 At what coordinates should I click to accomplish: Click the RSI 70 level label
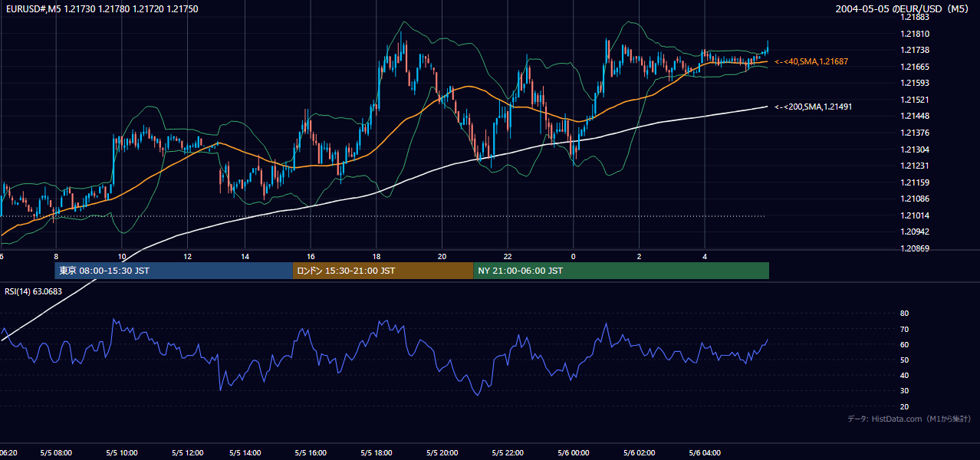point(905,329)
